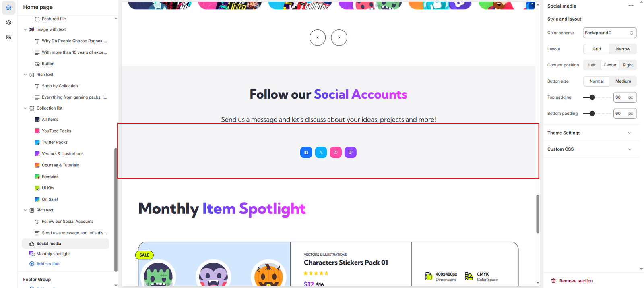Open the app embeds icon
The height and width of the screenshot is (288, 644).
tap(8, 37)
